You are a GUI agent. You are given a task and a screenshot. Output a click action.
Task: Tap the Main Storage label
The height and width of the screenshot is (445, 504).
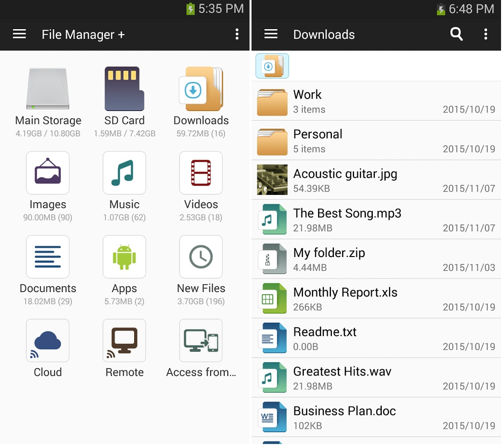coord(48,120)
